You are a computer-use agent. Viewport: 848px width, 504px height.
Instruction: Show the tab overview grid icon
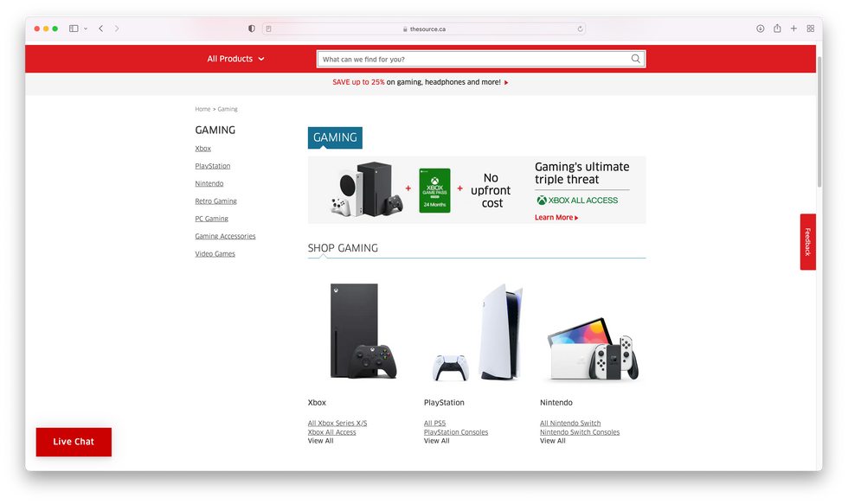point(810,29)
